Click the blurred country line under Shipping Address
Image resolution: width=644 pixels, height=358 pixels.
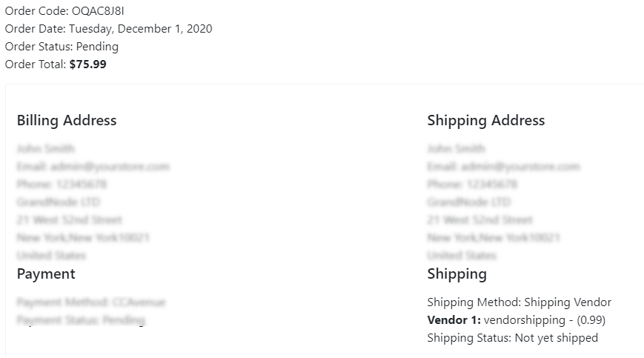pos(462,256)
